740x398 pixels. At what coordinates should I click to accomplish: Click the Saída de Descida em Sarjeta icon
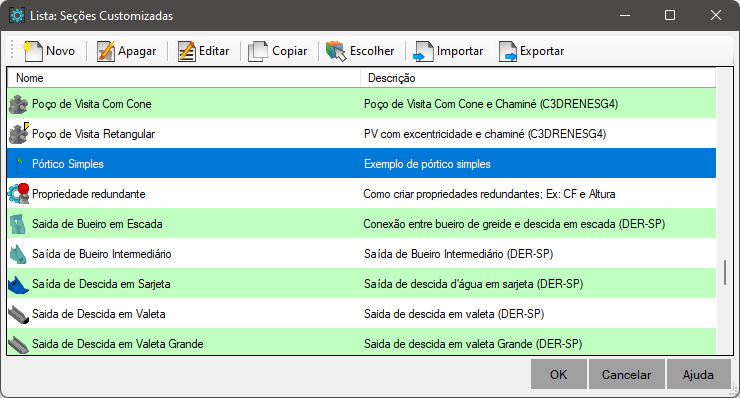pos(18,285)
